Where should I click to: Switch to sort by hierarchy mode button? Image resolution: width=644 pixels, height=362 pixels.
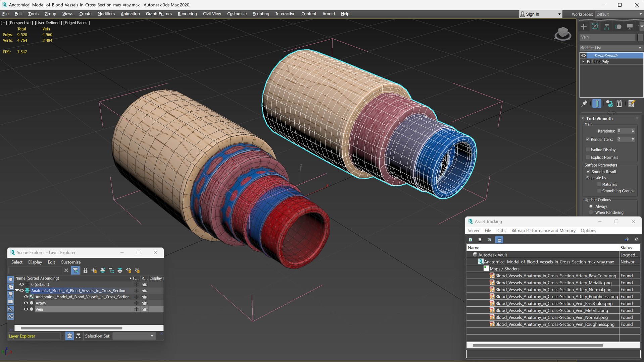click(x=78, y=336)
